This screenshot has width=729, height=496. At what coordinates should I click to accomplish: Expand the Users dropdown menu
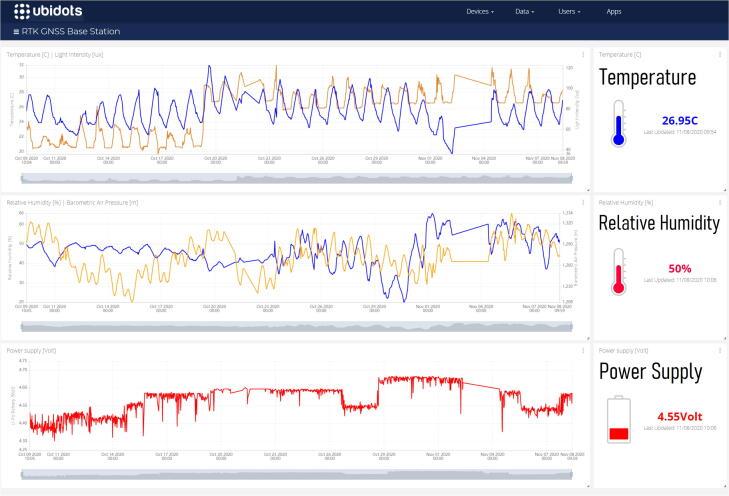click(569, 11)
